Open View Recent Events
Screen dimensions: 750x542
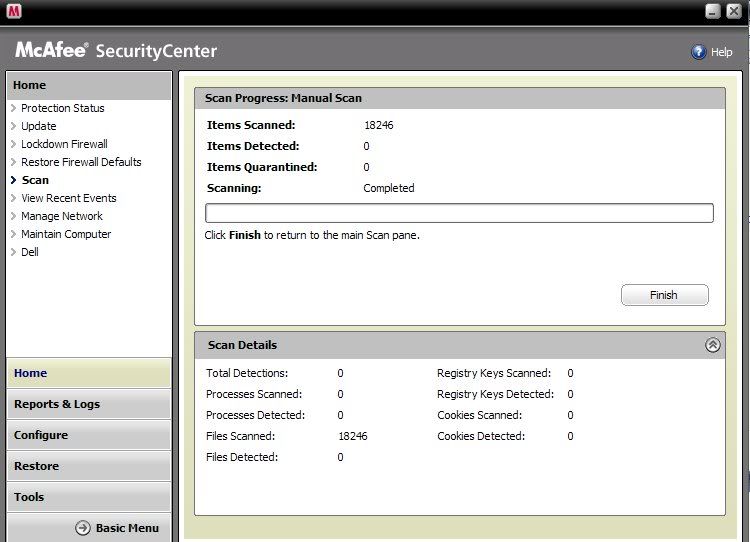tap(69, 198)
